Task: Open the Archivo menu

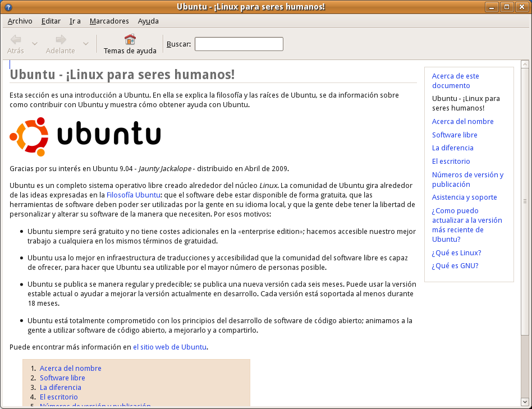Action: pos(20,21)
